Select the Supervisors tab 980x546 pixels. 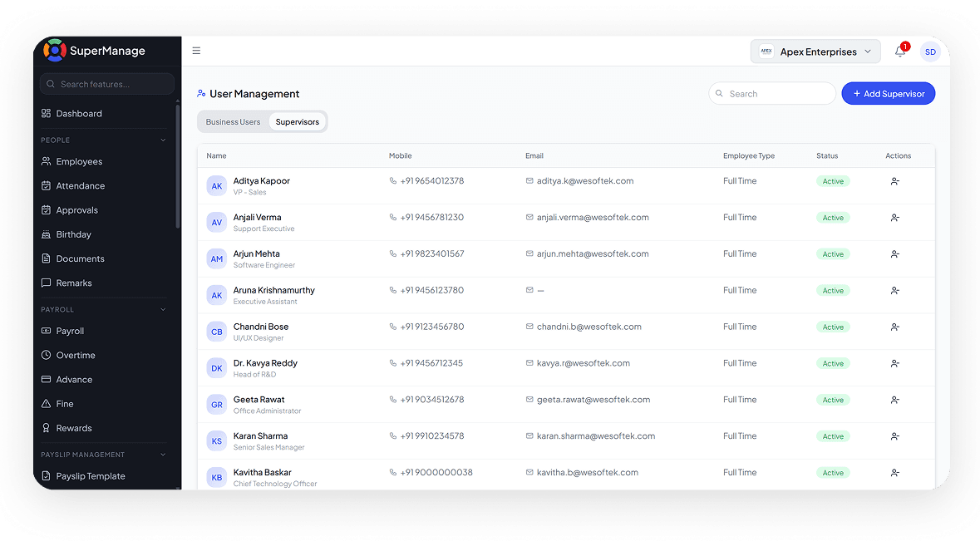coord(298,122)
